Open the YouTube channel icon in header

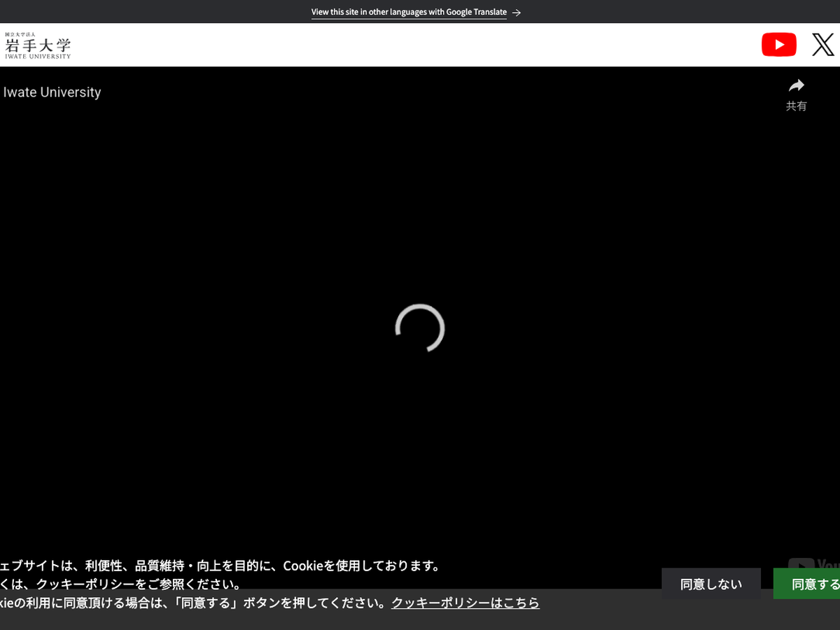click(778, 45)
